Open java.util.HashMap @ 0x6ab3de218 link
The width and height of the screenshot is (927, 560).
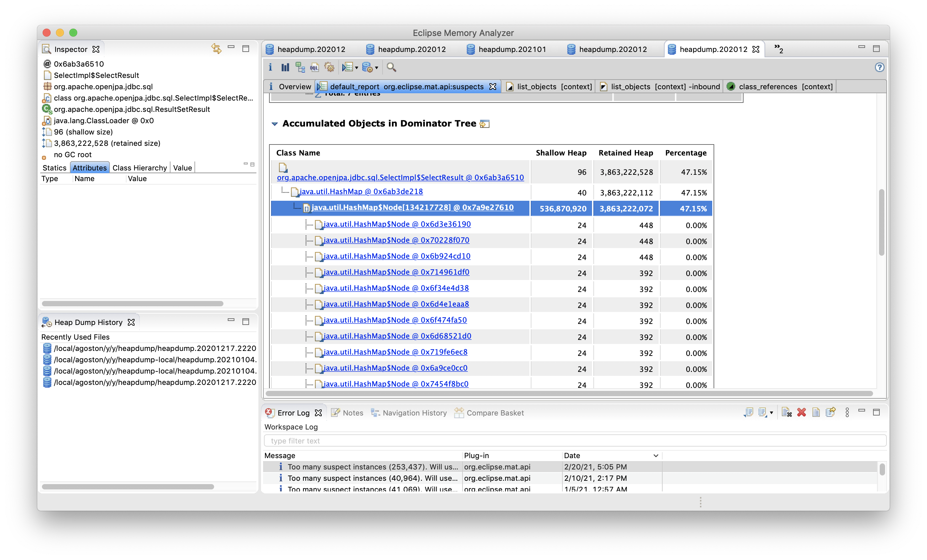pos(361,191)
